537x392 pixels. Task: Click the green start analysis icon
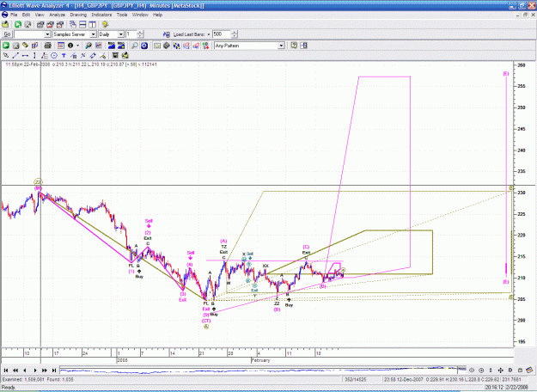[x=6, y=46]
